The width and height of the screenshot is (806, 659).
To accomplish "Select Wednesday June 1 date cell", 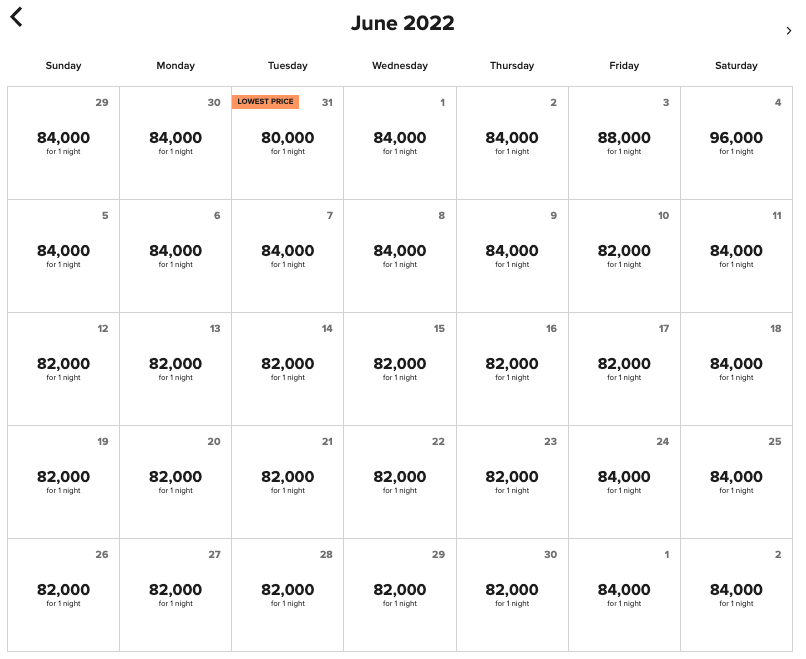I will (400, 143).
